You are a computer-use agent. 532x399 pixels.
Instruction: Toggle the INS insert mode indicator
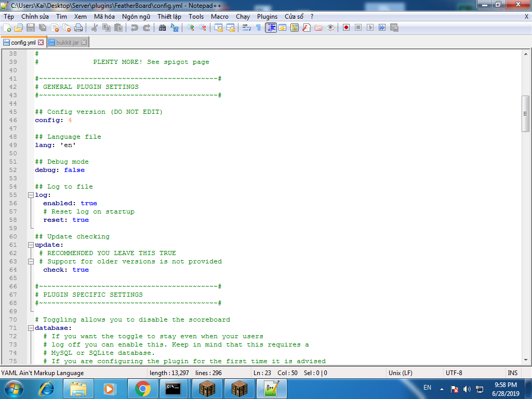[x=512, y=373]
